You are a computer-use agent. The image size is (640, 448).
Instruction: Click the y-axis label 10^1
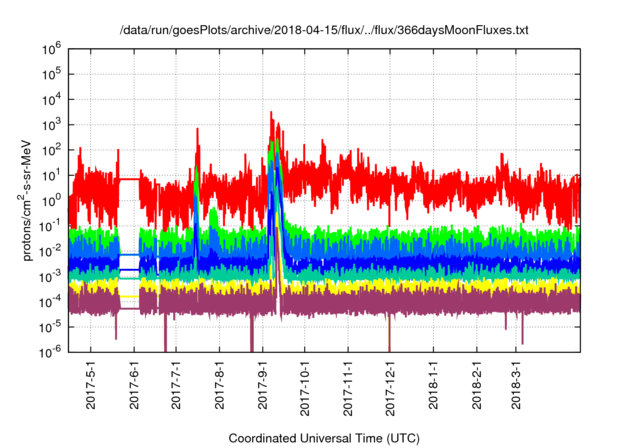tap(51, 176)
